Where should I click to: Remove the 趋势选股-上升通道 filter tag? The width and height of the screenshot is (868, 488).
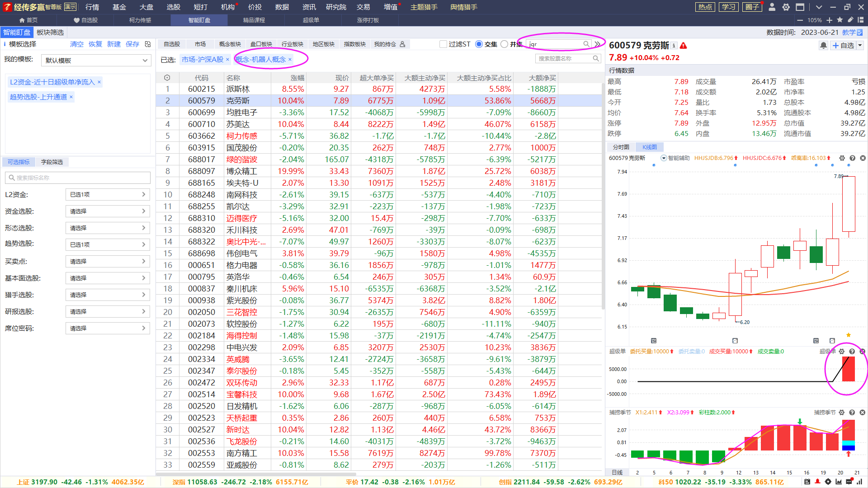click(71, 97)
